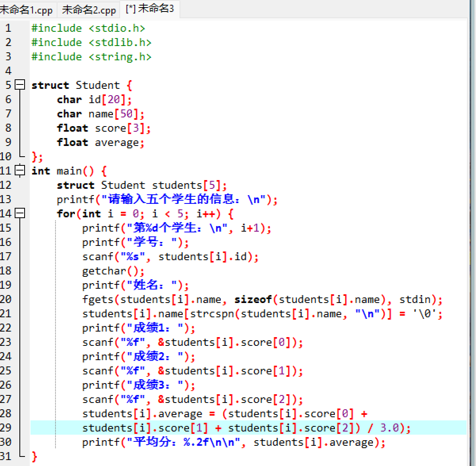Image resolution: width=476 pixels, height=466 pixels.
Task: Click the 'float average;' declaration
Action: pyautogui.click(x=101, y=142)
